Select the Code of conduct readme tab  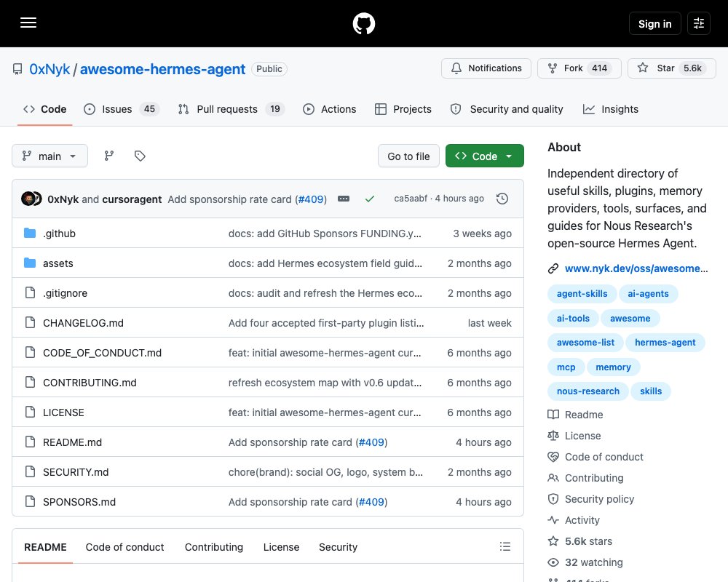click(124, 547)
